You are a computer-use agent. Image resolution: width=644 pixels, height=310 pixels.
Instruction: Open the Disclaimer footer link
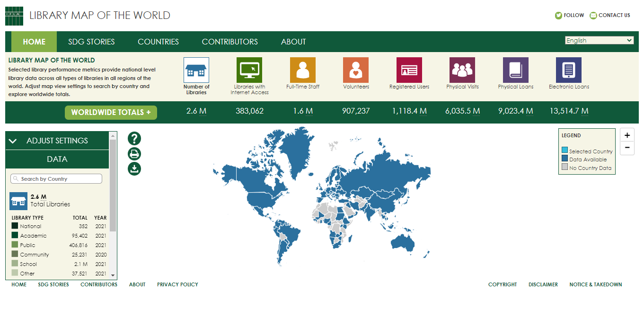point(543,284)
